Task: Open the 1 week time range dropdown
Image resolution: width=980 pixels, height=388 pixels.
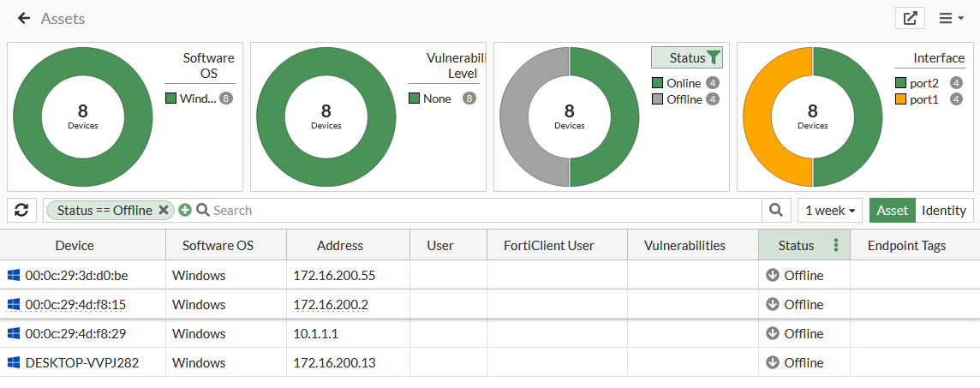Action: tap(830, 211)
